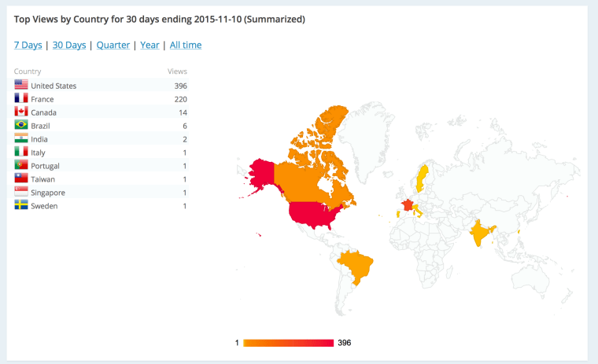Select the Canada country name
The width and height of the screenshot is (598, 364).
click(43, 112)
